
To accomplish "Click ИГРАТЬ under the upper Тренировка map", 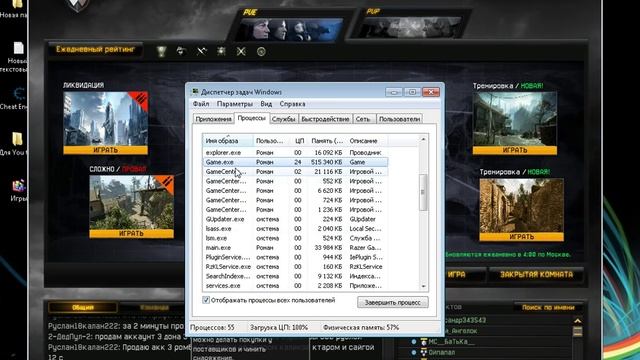I will [515, 150].
